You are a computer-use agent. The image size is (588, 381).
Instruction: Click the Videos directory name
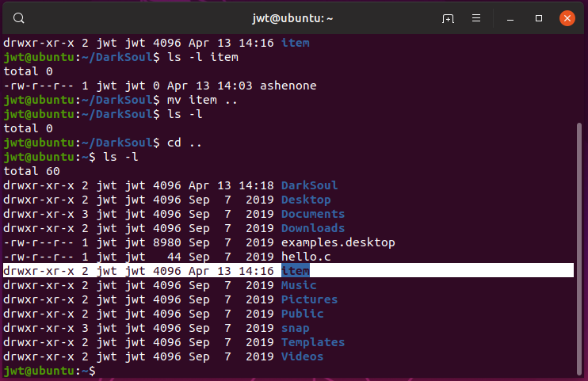click(x=302, y=356)
